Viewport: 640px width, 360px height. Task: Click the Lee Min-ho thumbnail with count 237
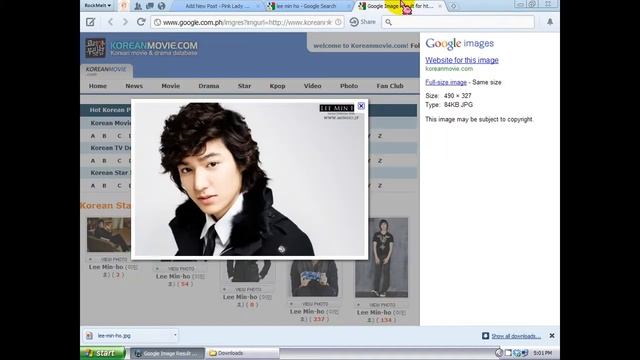315,278
